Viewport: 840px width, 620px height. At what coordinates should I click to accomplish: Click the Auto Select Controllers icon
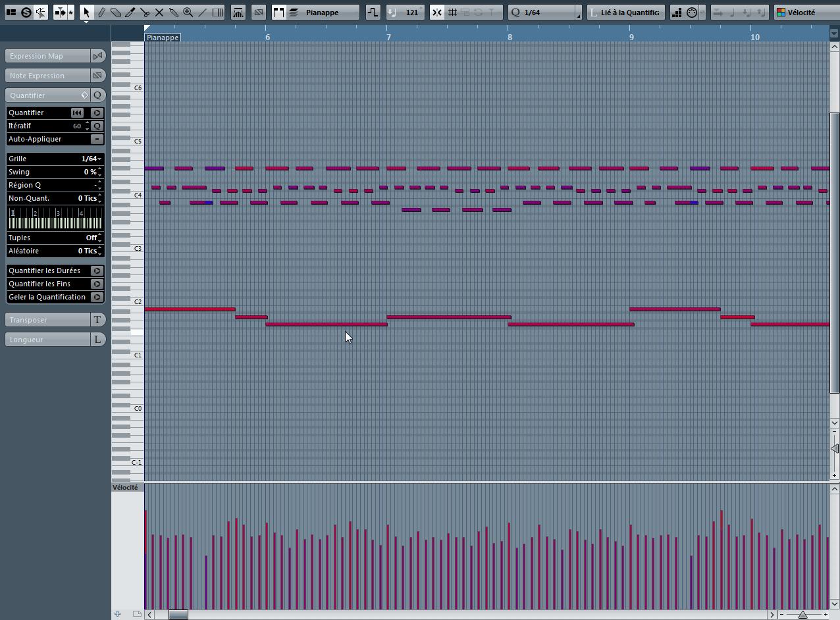(x=238, y=12)
